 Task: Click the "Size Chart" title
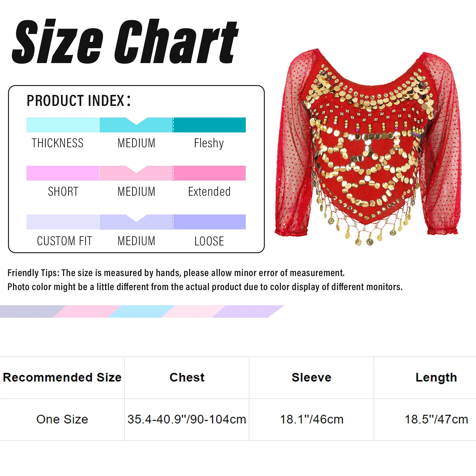pyautogui.click(x=125, y=42)
